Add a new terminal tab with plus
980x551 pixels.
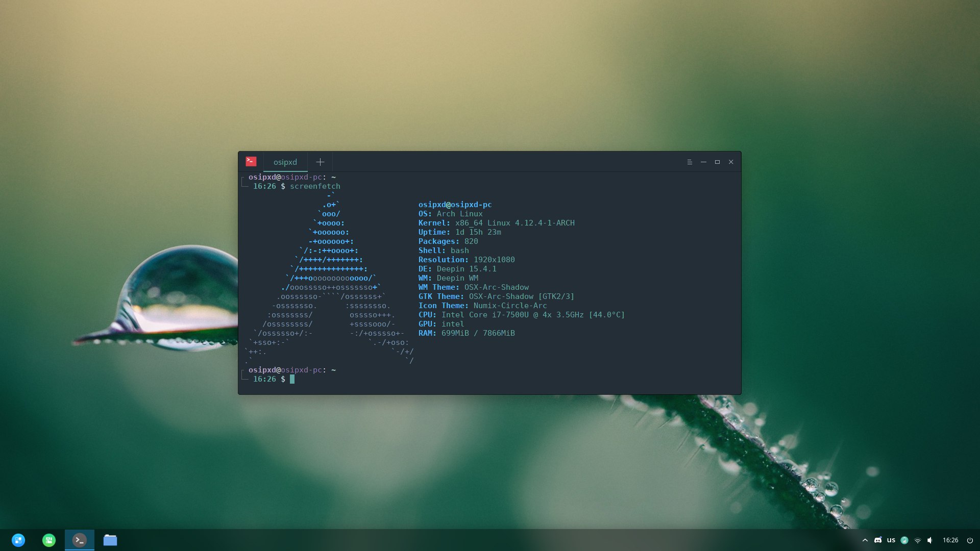(320, 162)
